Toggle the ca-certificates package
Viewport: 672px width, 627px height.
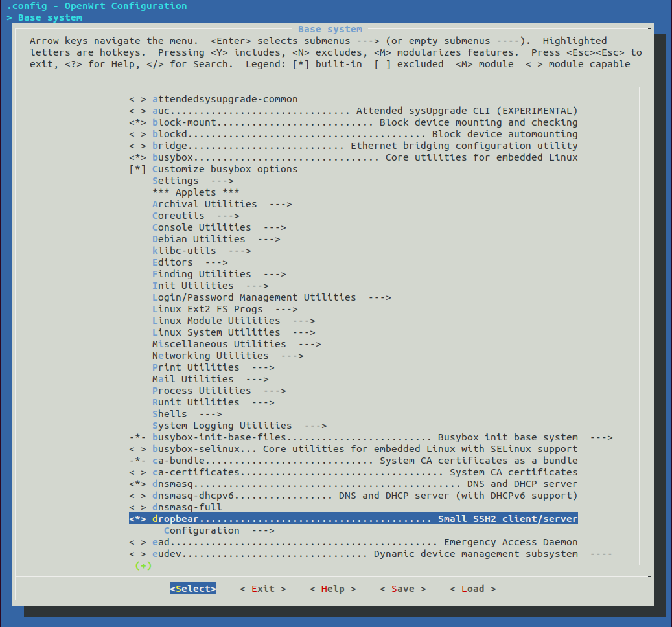[353, 472]
